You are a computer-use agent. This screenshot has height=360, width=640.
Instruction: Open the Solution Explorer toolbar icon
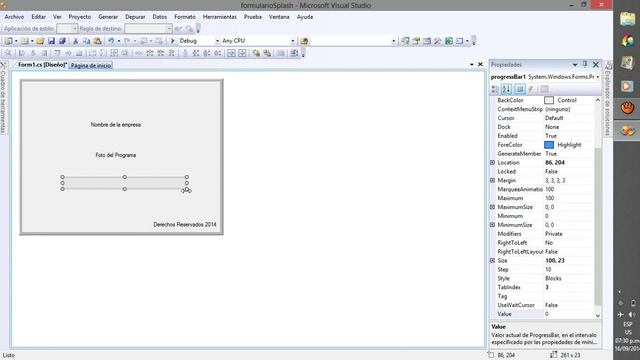[405, 41]
